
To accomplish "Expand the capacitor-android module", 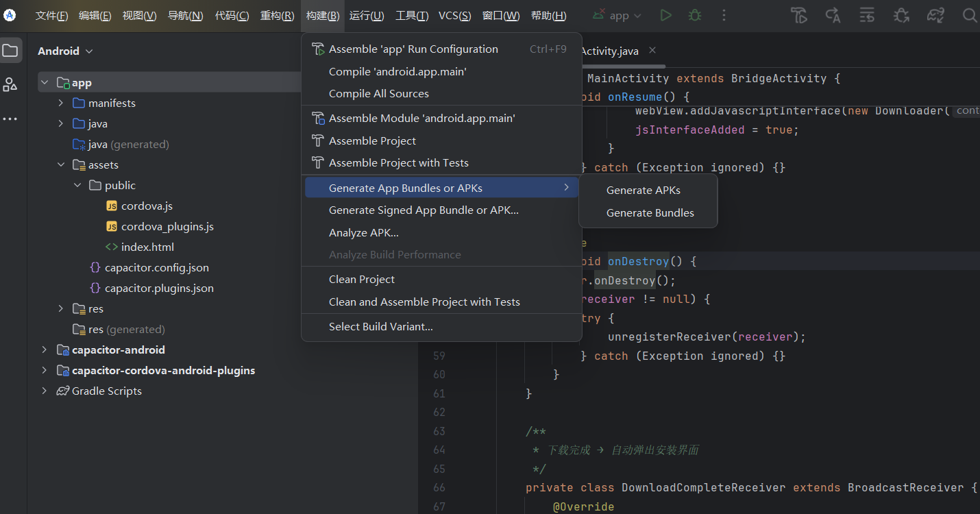I will pyautogui.click(x=45, y=350).
